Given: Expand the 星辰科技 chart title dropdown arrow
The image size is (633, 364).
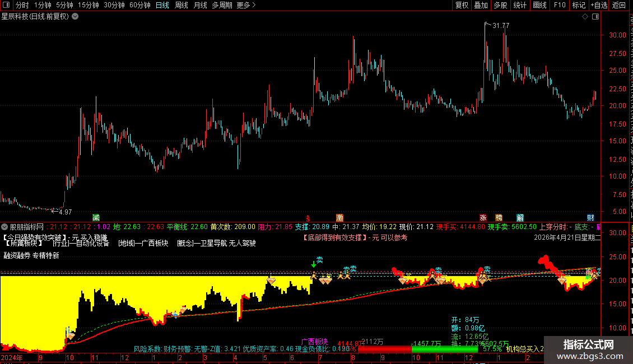Looking at the screenshot, I should pyautogui.click(x=75, y=17).
